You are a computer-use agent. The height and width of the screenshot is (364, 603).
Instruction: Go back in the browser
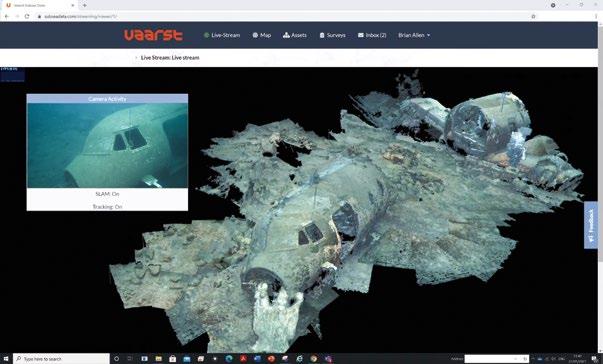tap(7, 17)
